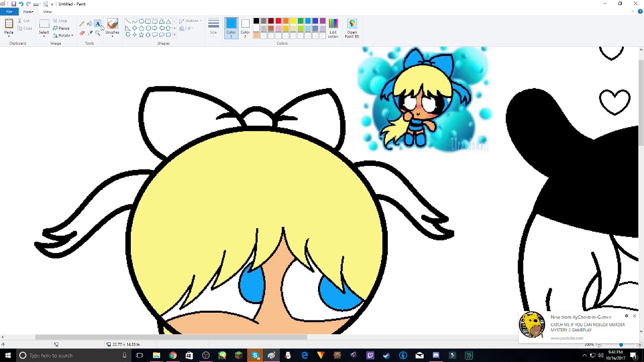Click the vertical scrollbar thumb
Viewport: 644px width, 362px height.
coord(641,104)
